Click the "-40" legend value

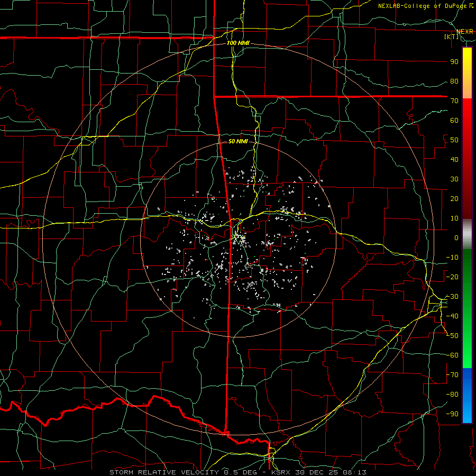452,316
